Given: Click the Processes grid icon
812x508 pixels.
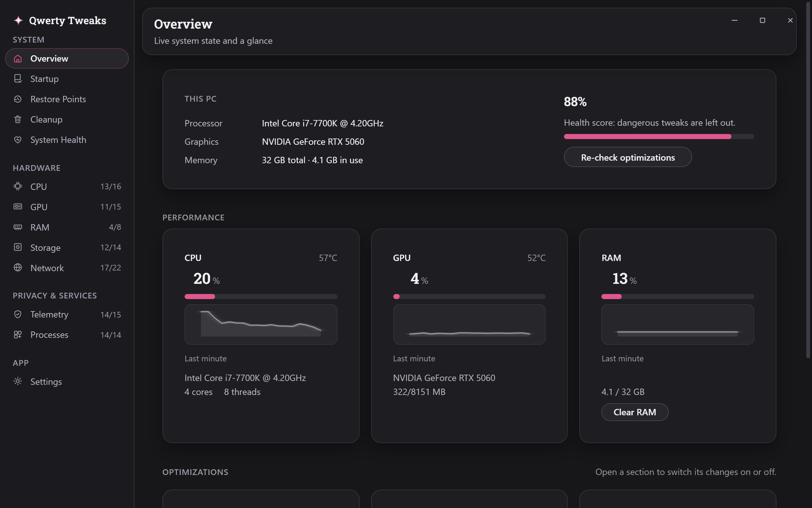Looking at the screenshot, I should [18, 335].
